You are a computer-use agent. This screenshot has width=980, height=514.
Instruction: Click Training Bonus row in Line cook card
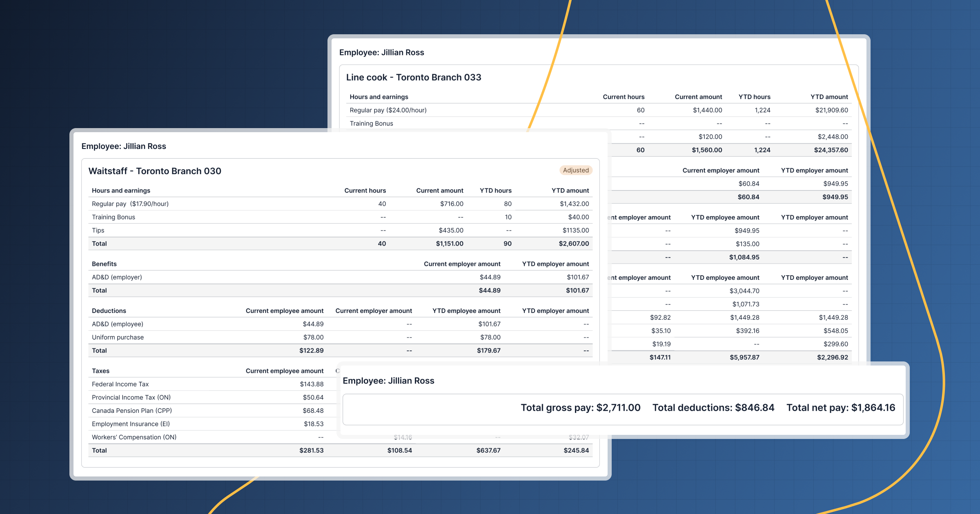click(371, 124)
